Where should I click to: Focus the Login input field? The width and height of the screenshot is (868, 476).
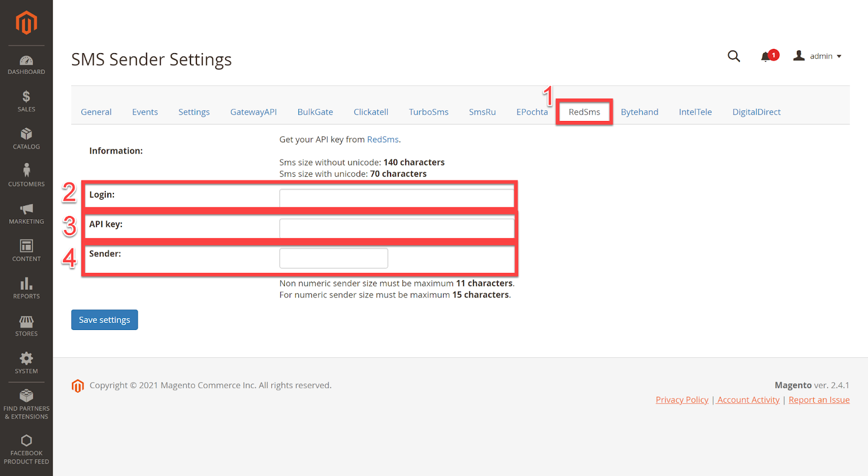click(x=397, y=198)
